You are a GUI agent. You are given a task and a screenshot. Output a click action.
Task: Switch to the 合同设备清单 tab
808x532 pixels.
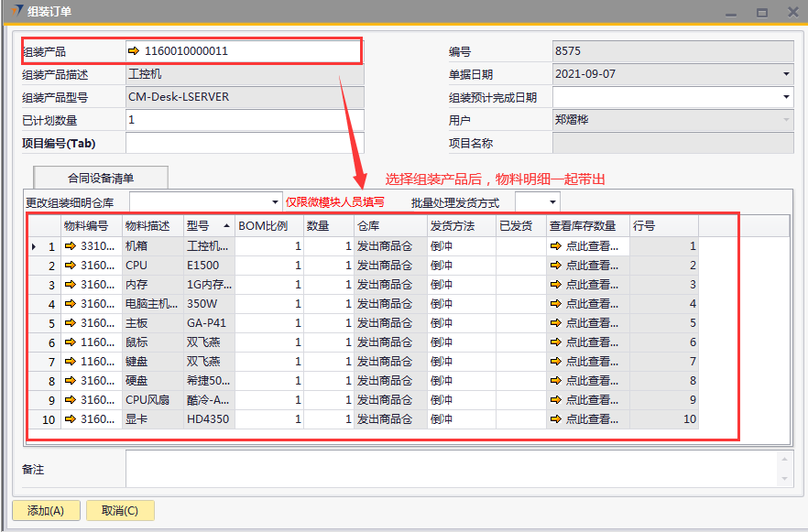coord(101,178)
